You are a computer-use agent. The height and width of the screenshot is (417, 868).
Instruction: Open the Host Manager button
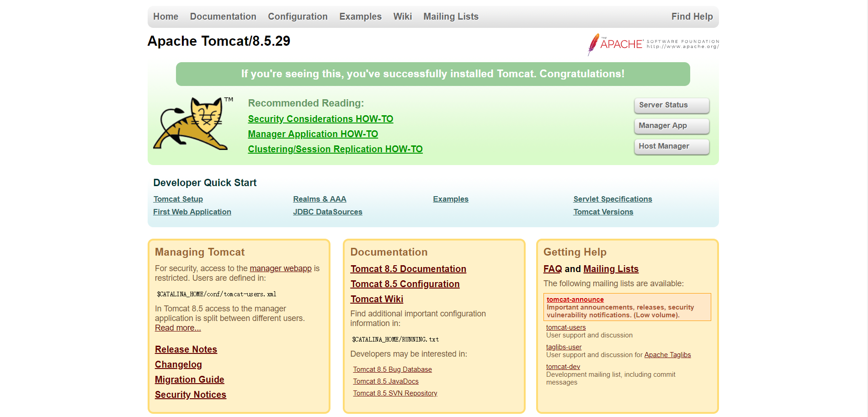click(671, 146)
